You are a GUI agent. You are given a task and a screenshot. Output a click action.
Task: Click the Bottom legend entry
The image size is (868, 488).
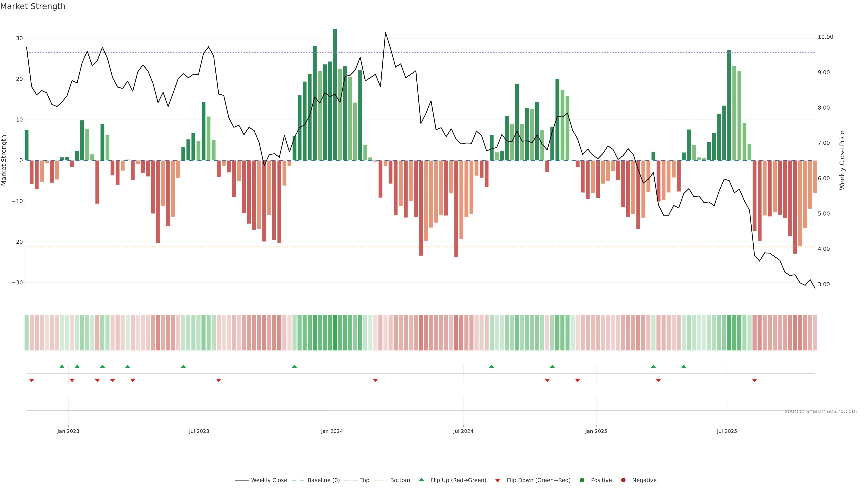[x=400, y=480]
